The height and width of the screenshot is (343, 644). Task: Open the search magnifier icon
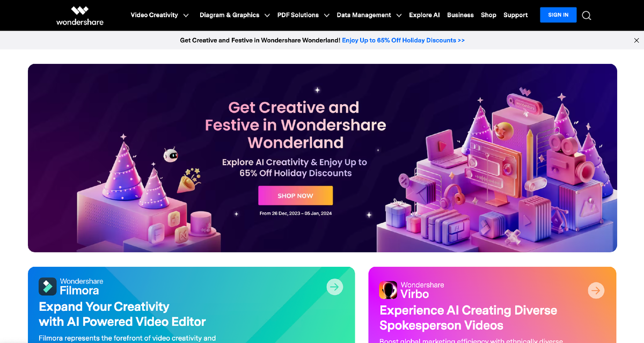click(587, 16)
